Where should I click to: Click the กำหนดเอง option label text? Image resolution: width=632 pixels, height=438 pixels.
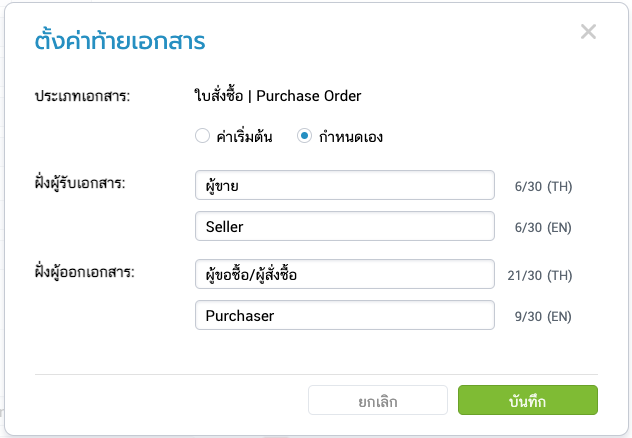[351, 136]
